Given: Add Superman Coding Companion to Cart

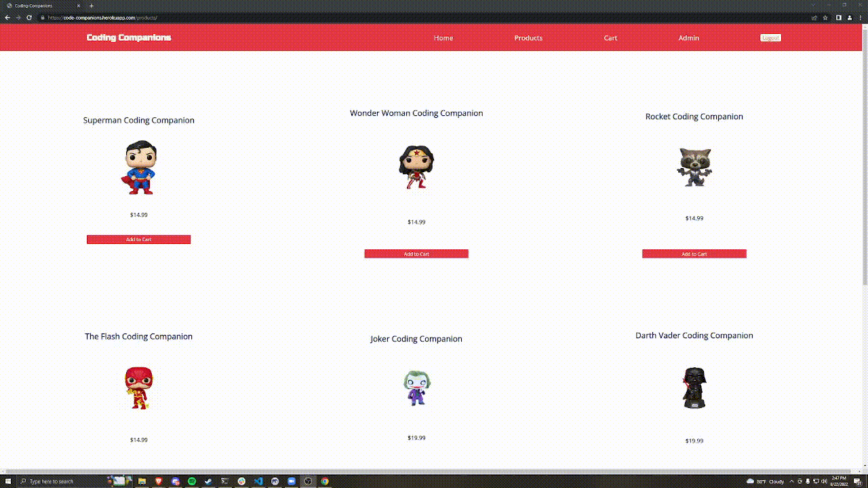Looking at the screenshot, I should point(138,239).
